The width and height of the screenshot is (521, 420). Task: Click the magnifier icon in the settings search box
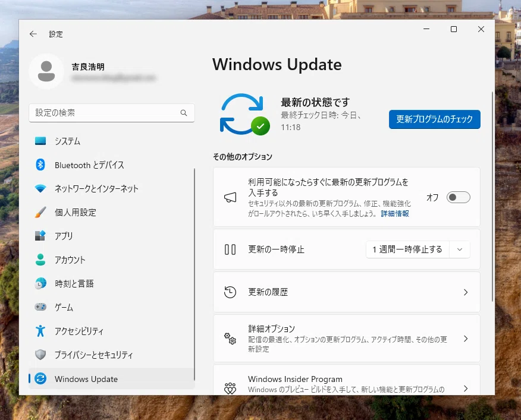click(184, 113)
